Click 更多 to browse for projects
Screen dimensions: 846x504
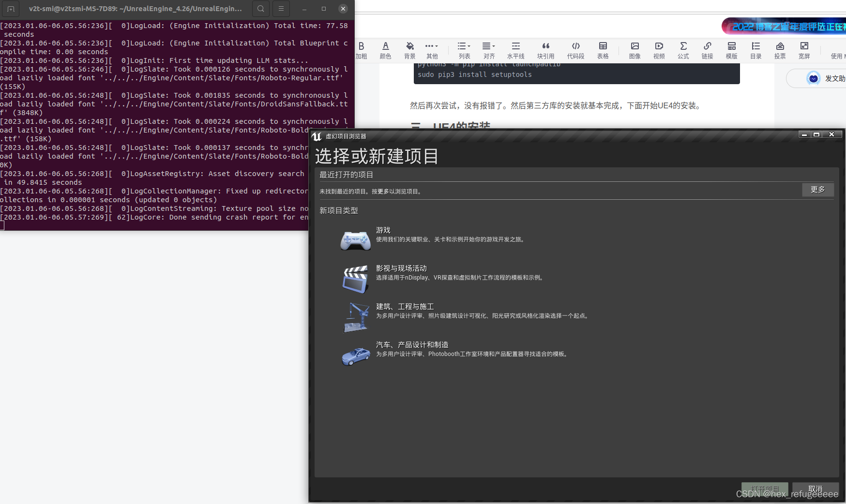818,190
